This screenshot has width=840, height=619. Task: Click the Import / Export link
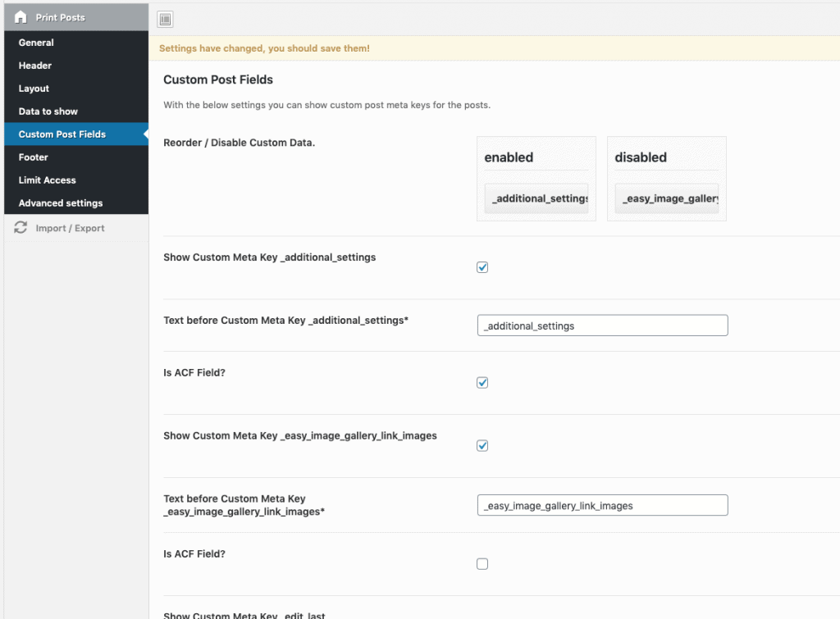tap(70, 228)
